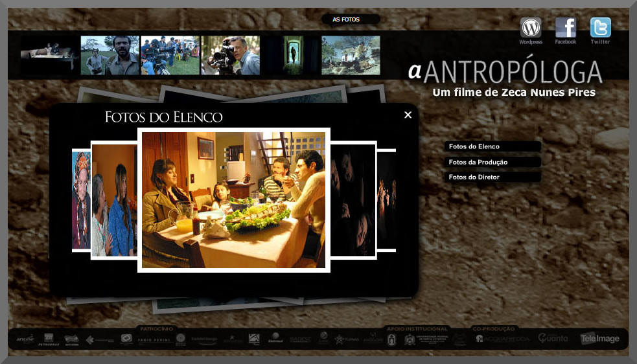The height and width of the screenshot is (364, 637).
Task: Click the Acquafredda co-production logo
Action: tap(503, 339)
